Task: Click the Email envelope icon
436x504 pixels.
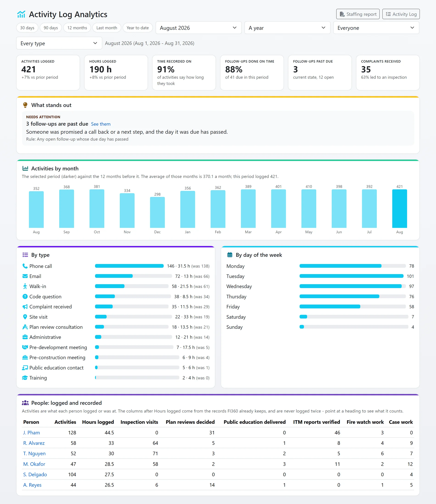Action: click(25, 276)
